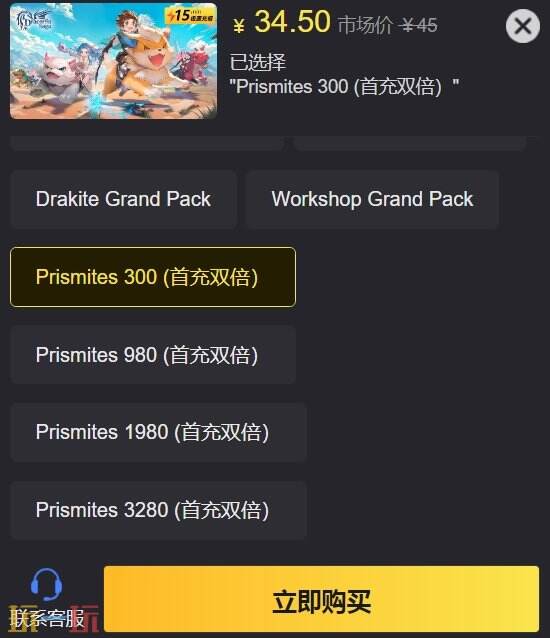The height and width of the screenshot is (638, 550).
Task: Click the crossed-out ¥45 market price
Action: point(418,25)
